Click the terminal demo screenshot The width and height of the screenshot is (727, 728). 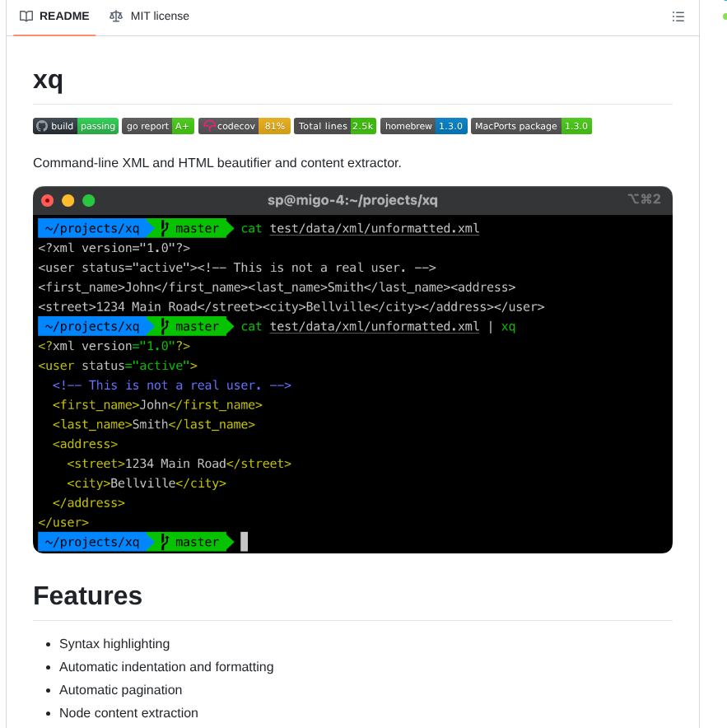coord(352,371)
